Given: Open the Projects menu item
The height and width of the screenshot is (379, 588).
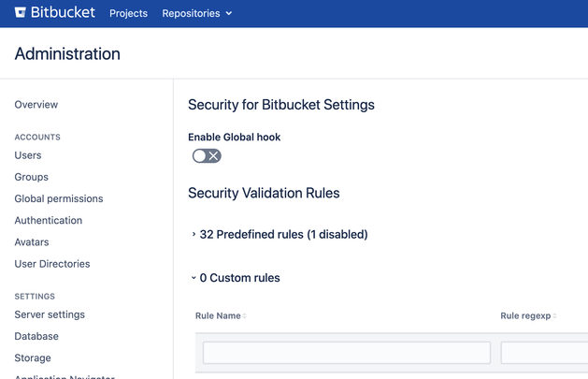Looking at the screenshot, I should coord(128,13).
